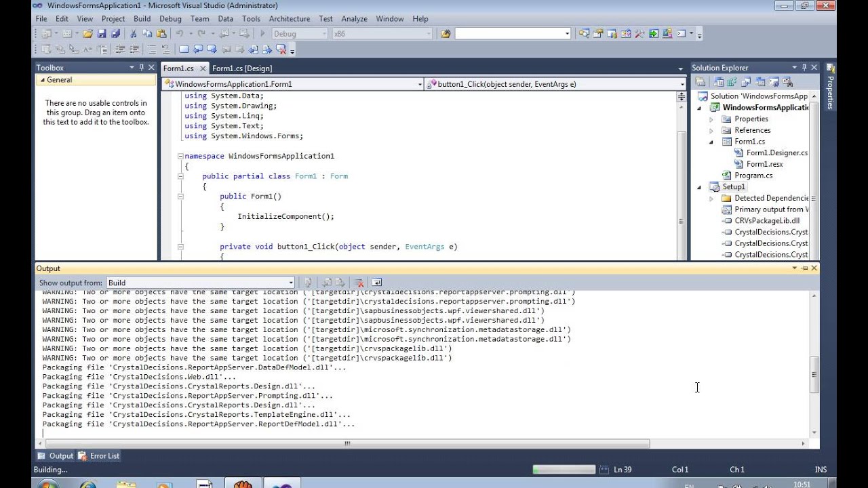Click the Clear All icon in the Output toolbar
This screenshot has width=868, height=488.
tap(359, 283)
